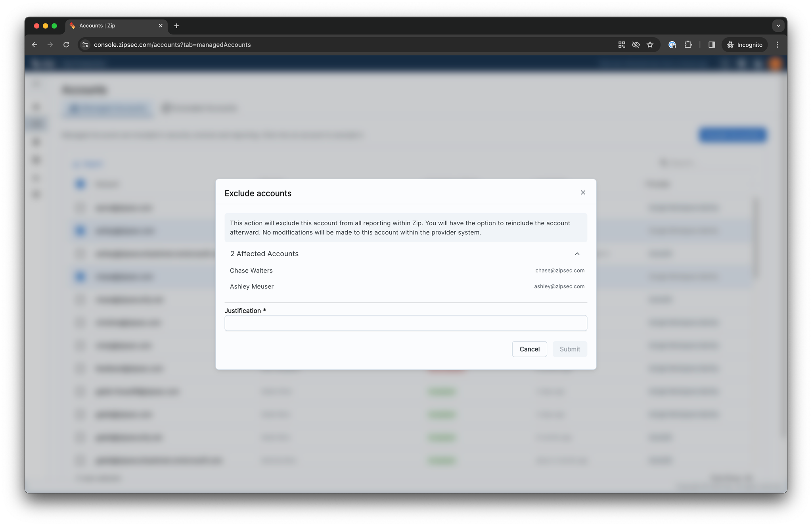Expand the tab search dropdown arrow

[x=778, y=26]
